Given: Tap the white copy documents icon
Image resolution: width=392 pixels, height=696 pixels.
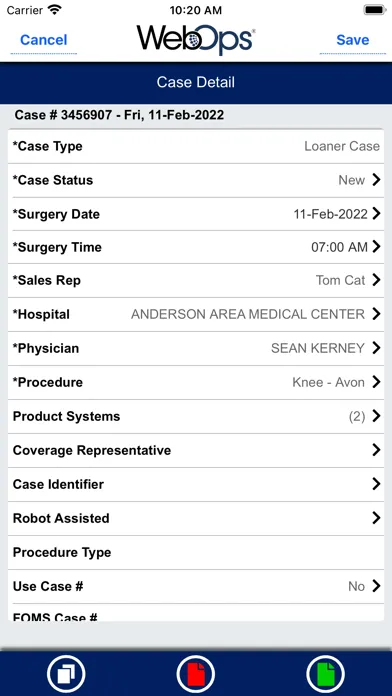Looking at the screenshot, I should click(x=66, y=675).
